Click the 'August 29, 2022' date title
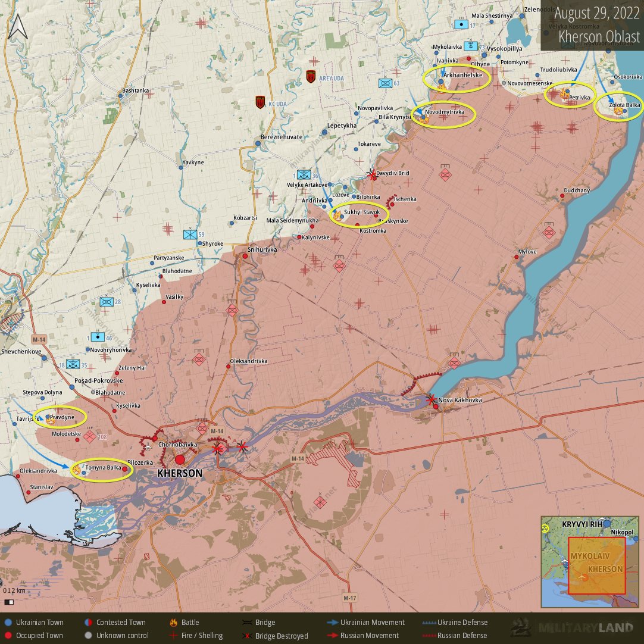Viewport: 644px width, 644px height. click(597, 13)
